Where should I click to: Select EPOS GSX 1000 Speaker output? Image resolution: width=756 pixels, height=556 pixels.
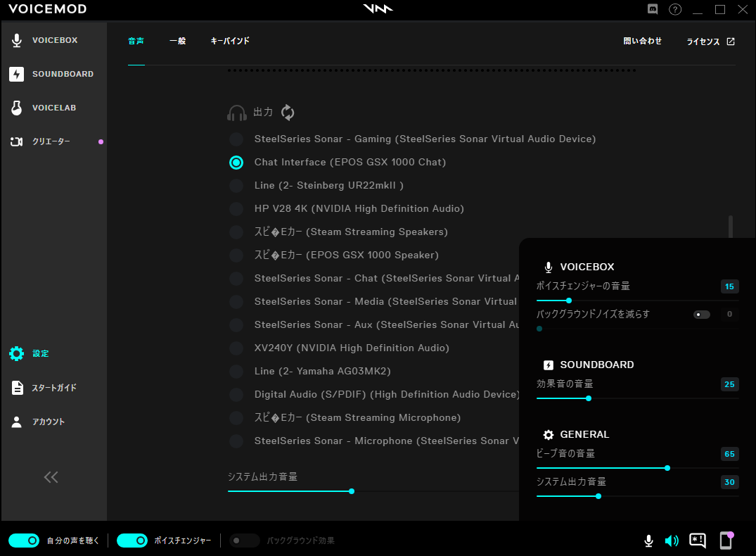tap(236, 255)
